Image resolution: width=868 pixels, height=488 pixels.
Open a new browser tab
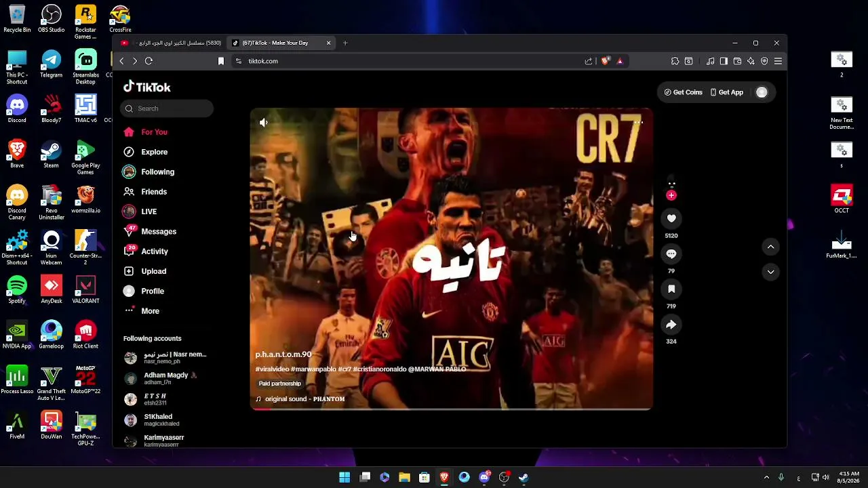345,43
